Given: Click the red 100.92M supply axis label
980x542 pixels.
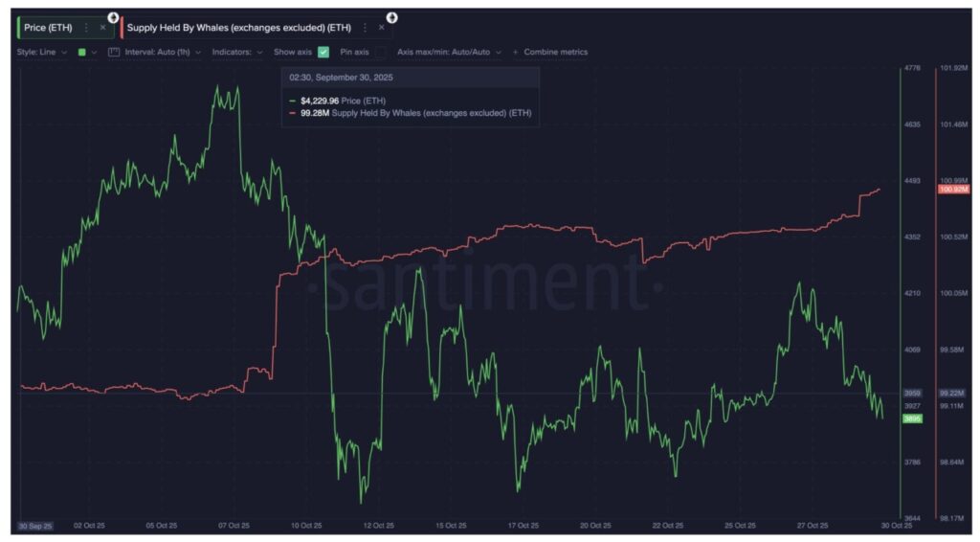Looking at the screenshot, I should pos(953,190).
